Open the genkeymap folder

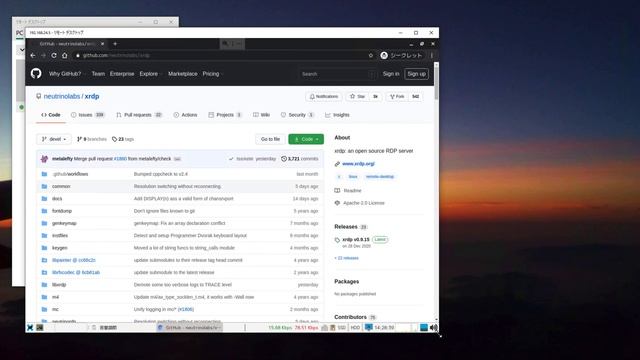coord(64,223)
